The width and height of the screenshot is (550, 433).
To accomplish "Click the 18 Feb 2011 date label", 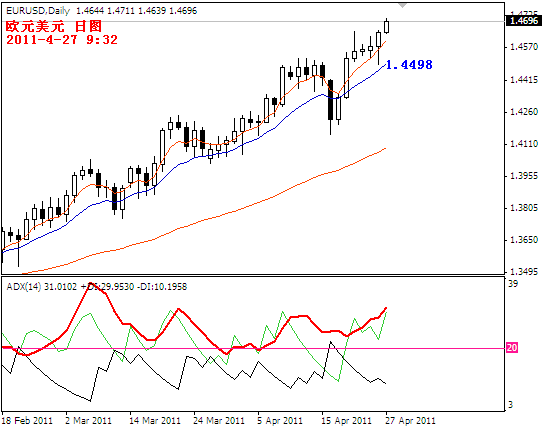I will coord(27,420).
